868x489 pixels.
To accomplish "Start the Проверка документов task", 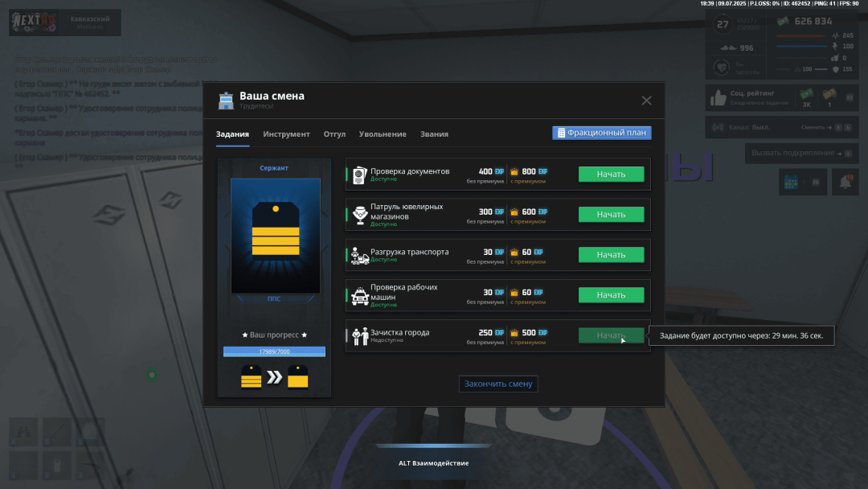I will (x=611, y=174).
